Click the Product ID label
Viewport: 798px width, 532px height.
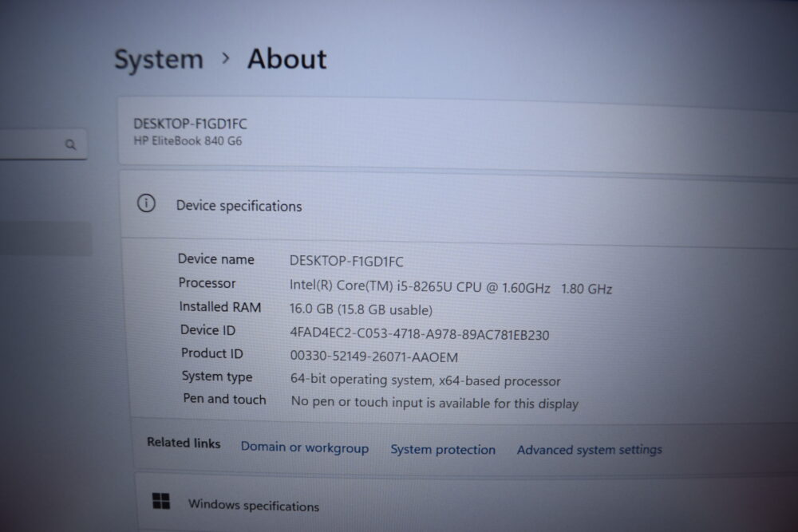[211, 353]
